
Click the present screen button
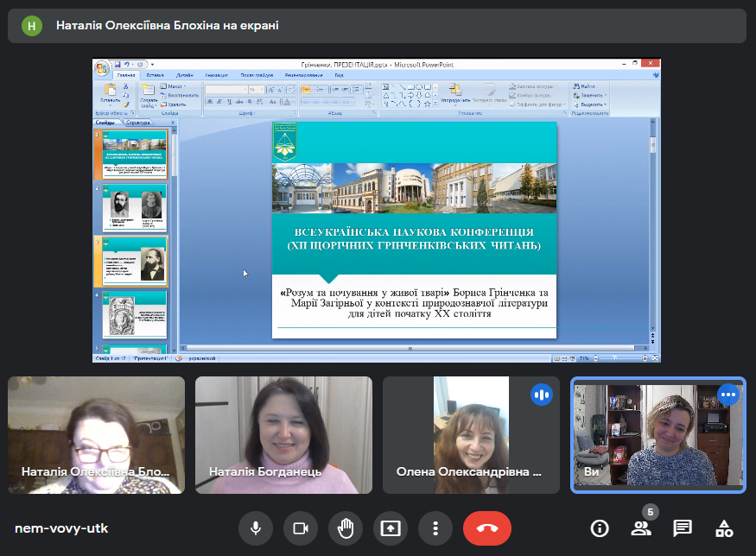(391, 528)
